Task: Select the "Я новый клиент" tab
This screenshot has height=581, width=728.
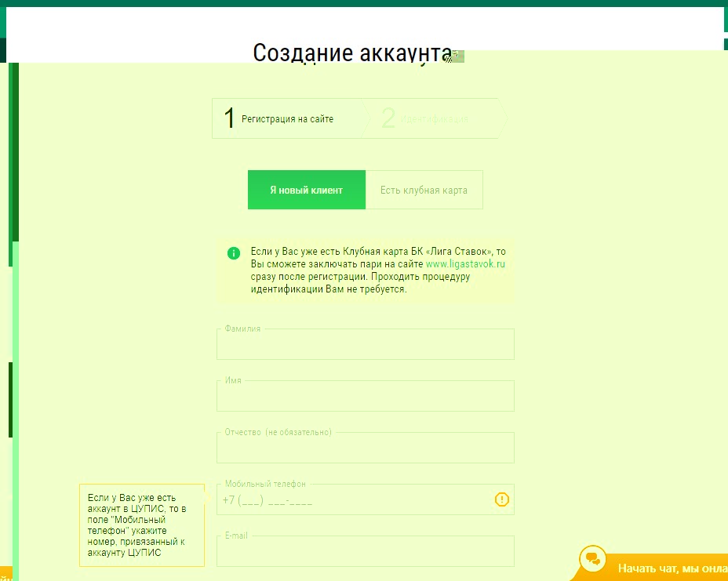Action: 307,189
